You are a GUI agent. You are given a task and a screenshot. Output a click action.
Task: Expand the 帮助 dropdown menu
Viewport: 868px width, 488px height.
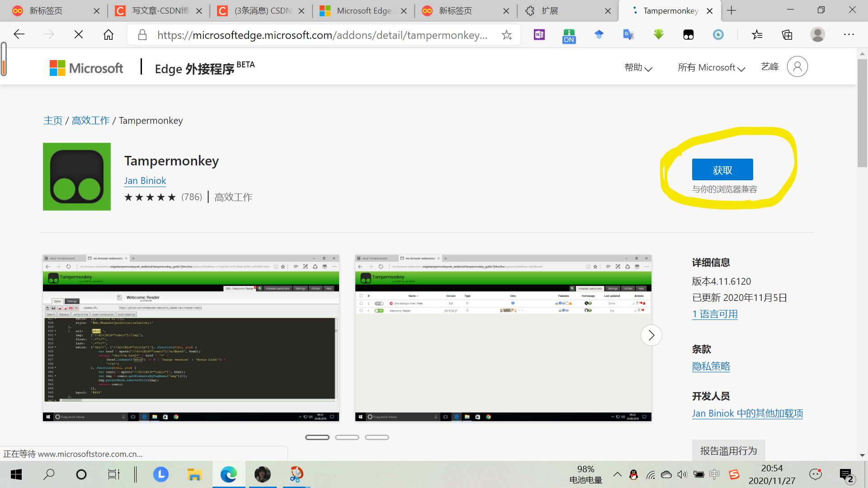638,68
